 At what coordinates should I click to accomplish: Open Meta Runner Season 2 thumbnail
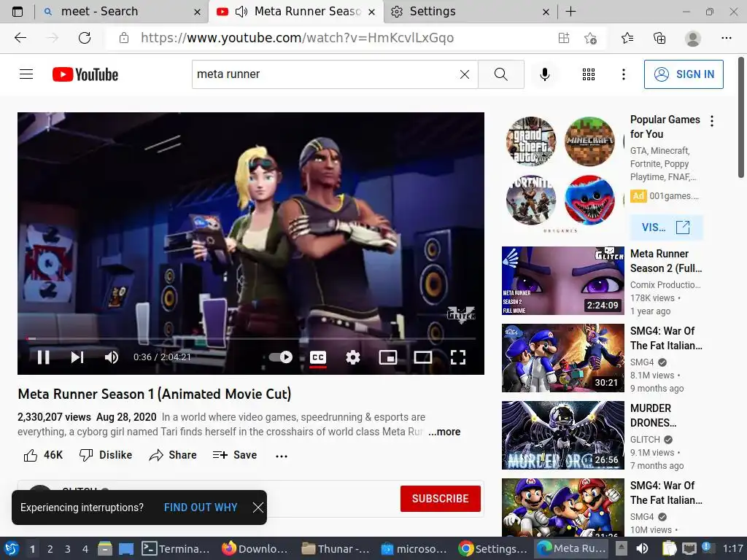coord(562,281)
